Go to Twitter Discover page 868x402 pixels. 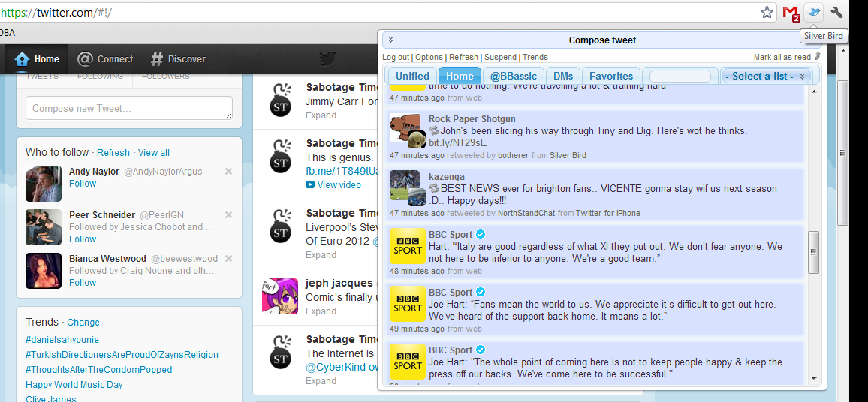[x=178, y=58]
